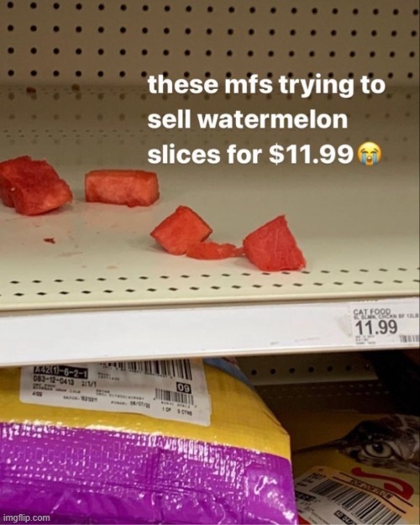Click the rightmost triangular watermelon piece
Screen dimensions: 420x525
[275, 244]
